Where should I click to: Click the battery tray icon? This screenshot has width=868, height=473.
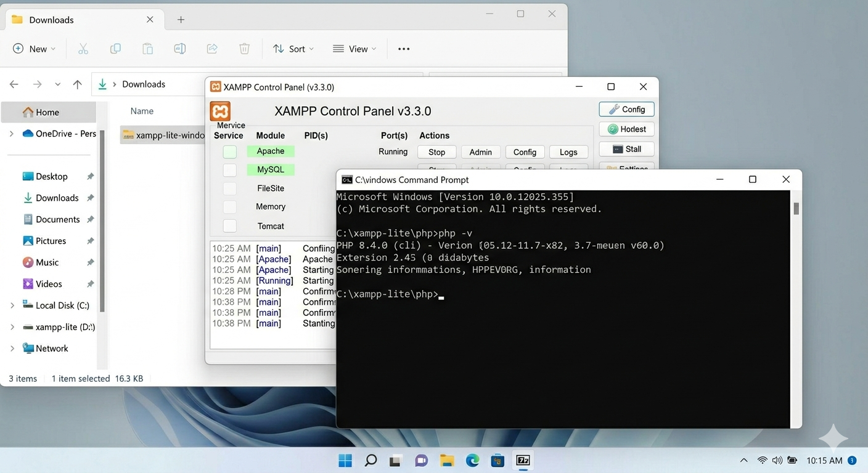792,460
